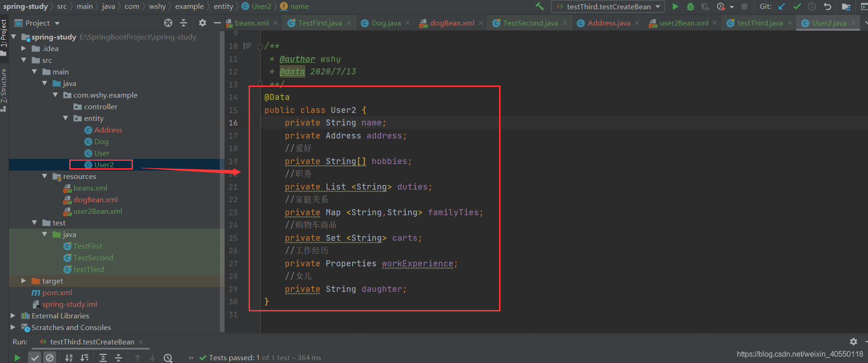Close the testThird.java tab
The image size is (868, 363).
789,23
